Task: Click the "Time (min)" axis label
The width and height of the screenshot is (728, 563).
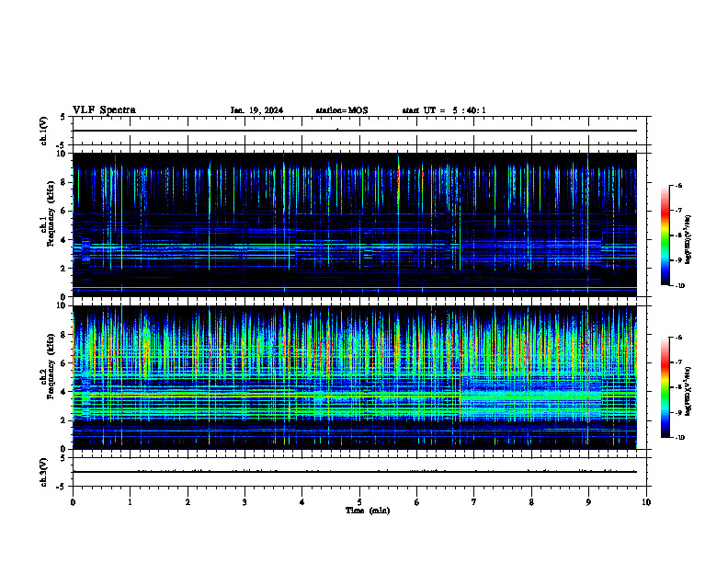Action: [368, 511]
